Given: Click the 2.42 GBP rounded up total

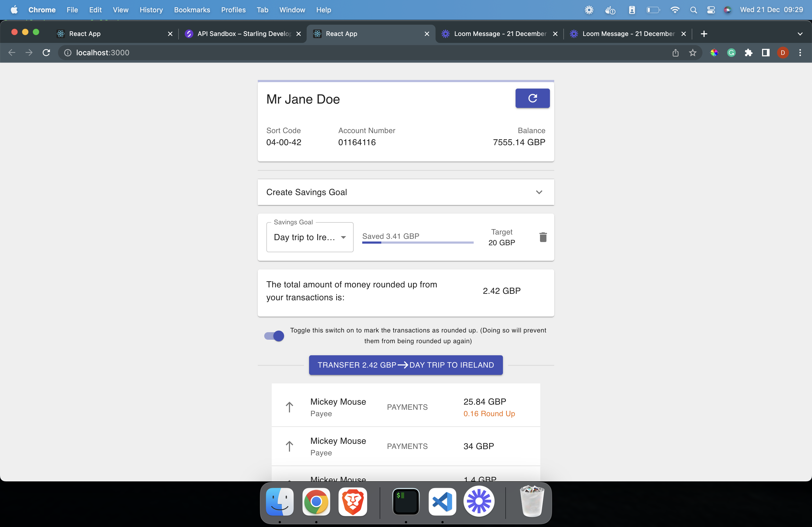Looking at the screenshot, I should click(502, 291).
